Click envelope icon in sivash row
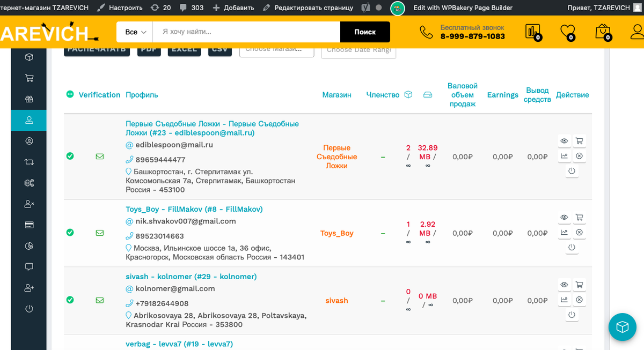 [x=100, y=300]
